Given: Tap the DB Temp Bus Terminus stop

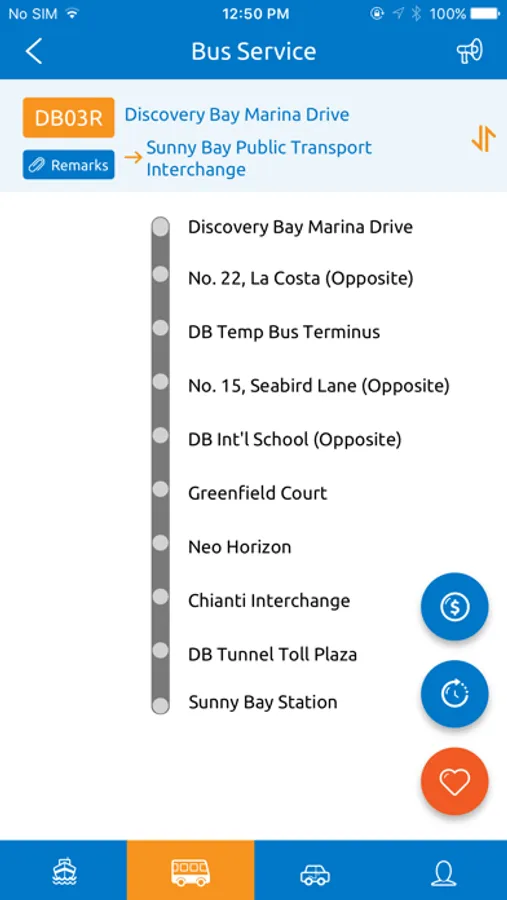Looking at the screenshot, I should (x=284, y=332).
